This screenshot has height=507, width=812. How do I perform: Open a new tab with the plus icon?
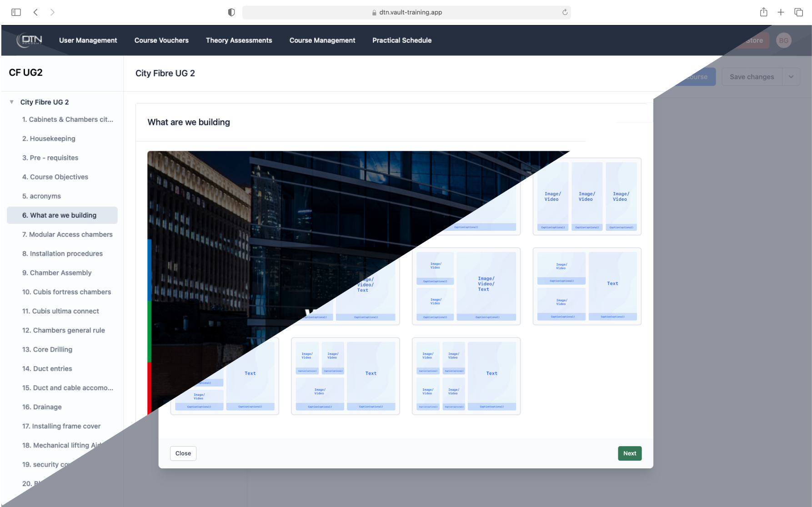point(781,12)
